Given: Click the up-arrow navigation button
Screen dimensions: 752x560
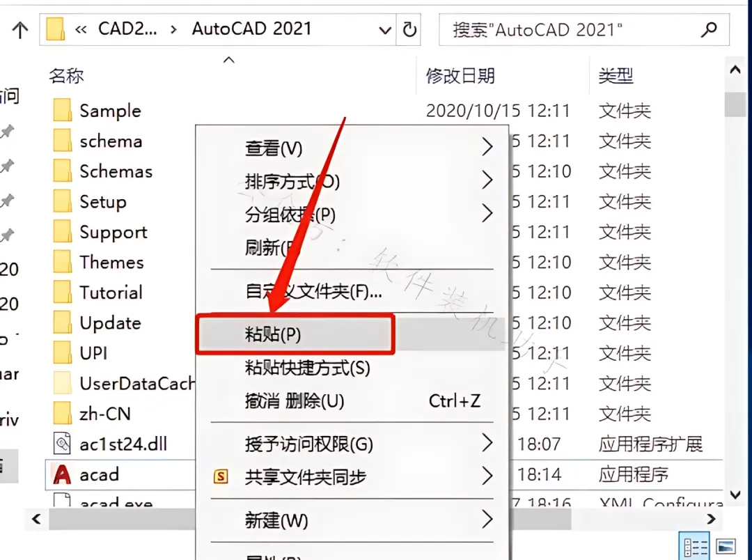Looking at the screenshot, I should [19, 30].
